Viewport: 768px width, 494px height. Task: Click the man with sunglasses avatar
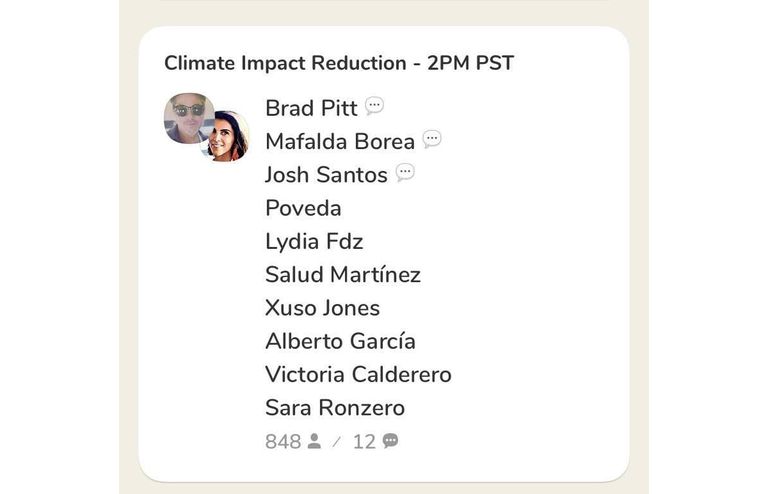tap(187, 117)
